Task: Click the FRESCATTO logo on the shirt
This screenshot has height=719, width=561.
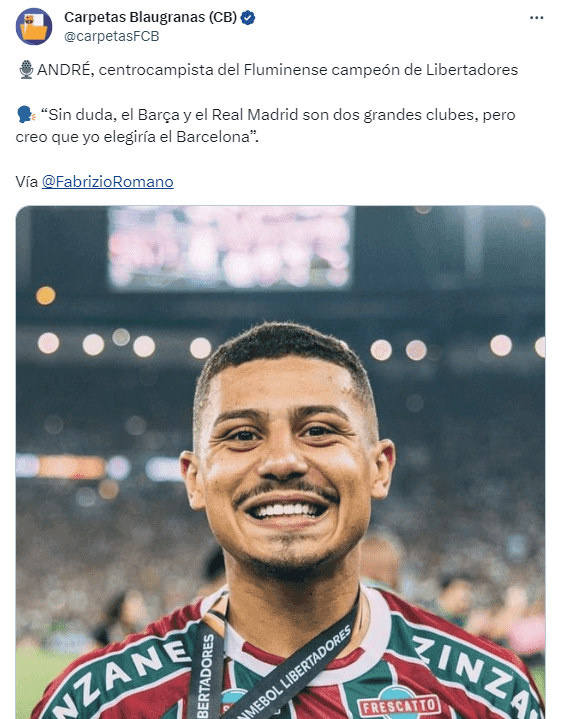Action: 398,705
